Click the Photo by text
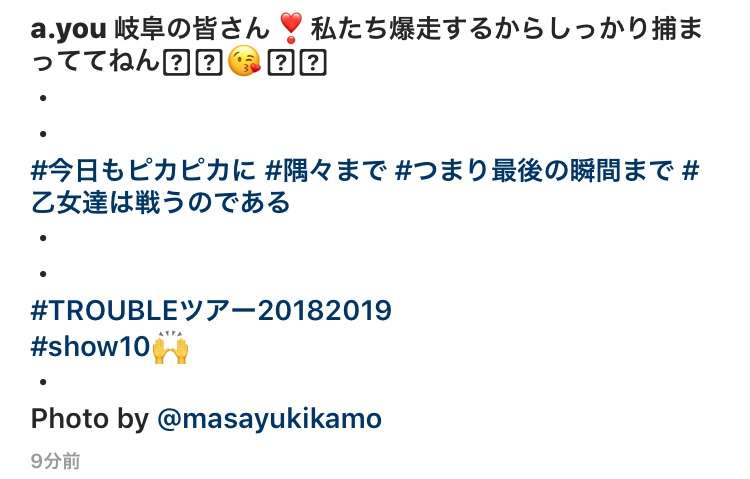Image resolution: width=750 pixels, height=479 pixels. pyautogui.click(x=89, y=419)
